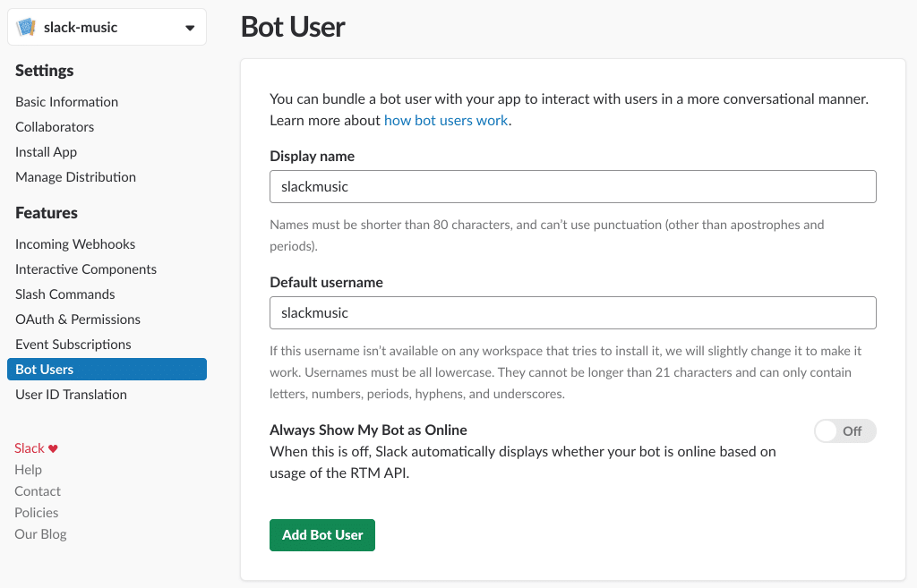917x588 pixels.
Task: Click the Settings section heading
Action: pyautogui.click(x=45, y=71)
